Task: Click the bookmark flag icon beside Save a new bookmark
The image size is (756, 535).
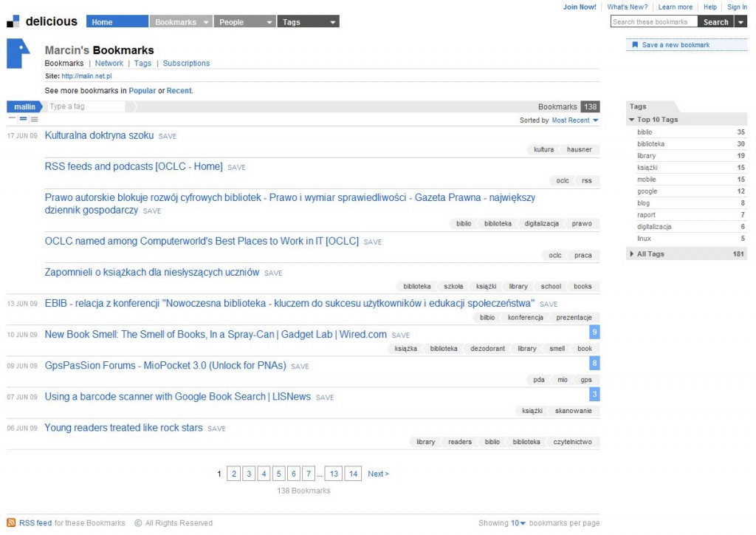Action: (635, 45)
